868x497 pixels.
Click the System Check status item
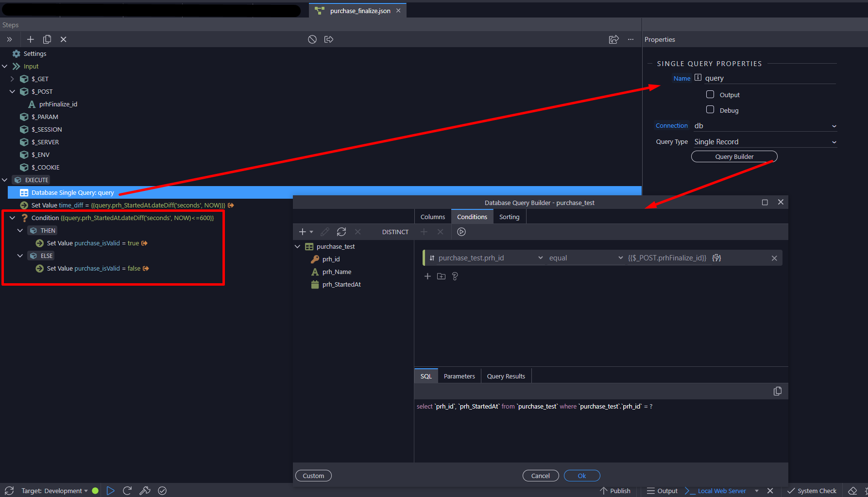pyautogui.click(x=812, y=491)
